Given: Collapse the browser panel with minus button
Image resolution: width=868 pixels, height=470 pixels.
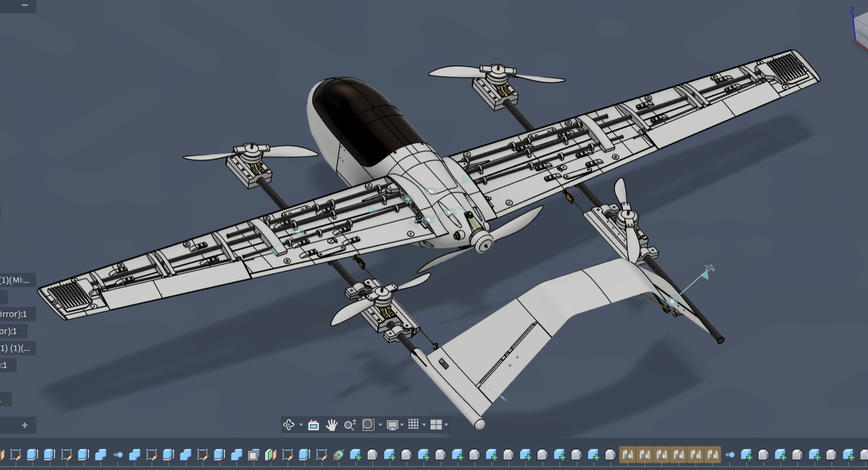Looking at the screenshot, I should click(x=24, y=5).
